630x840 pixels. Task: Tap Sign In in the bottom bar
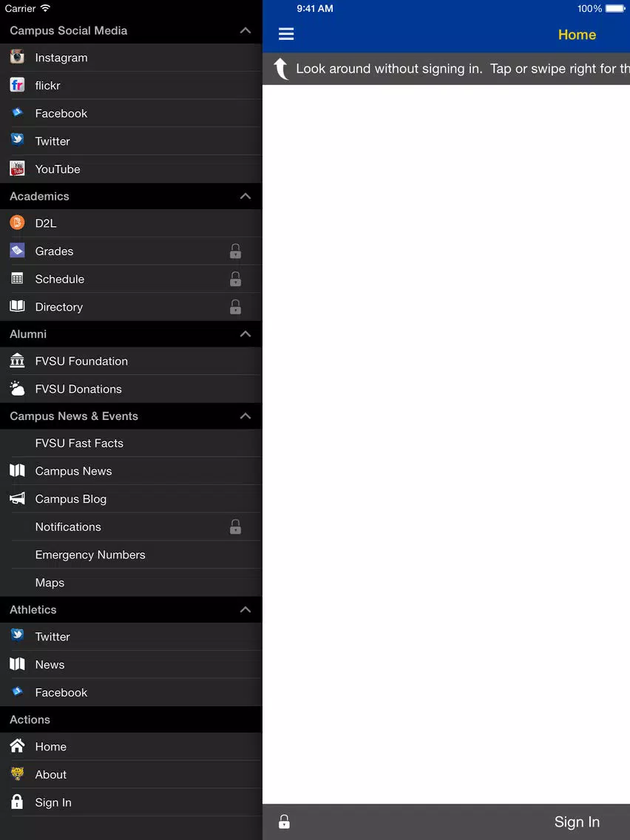pos(577,822)
